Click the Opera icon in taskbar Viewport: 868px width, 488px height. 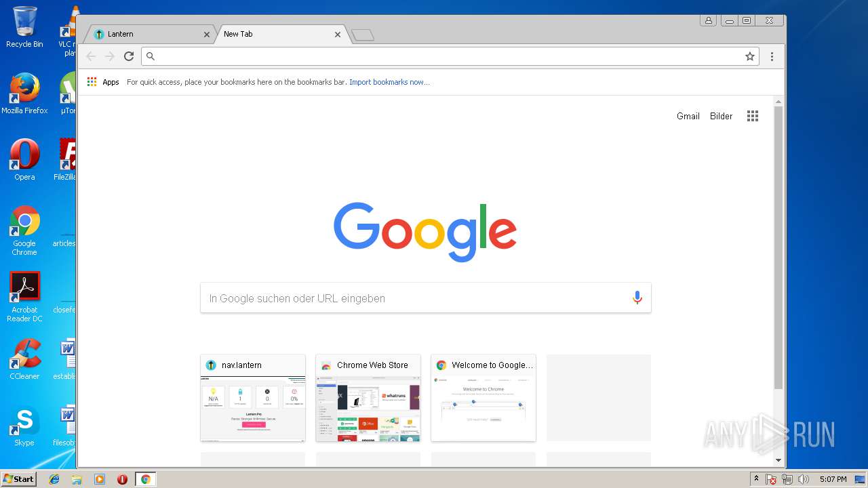click(x=122, y=479)
